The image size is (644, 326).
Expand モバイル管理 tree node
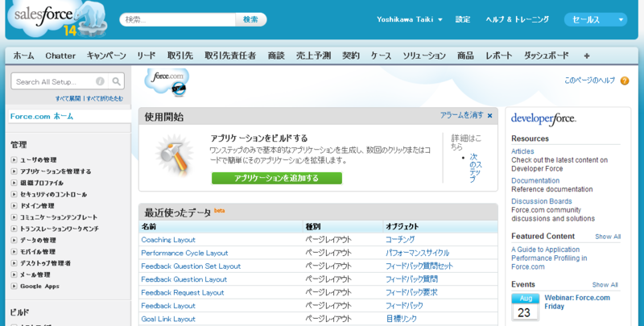(14, 252)
